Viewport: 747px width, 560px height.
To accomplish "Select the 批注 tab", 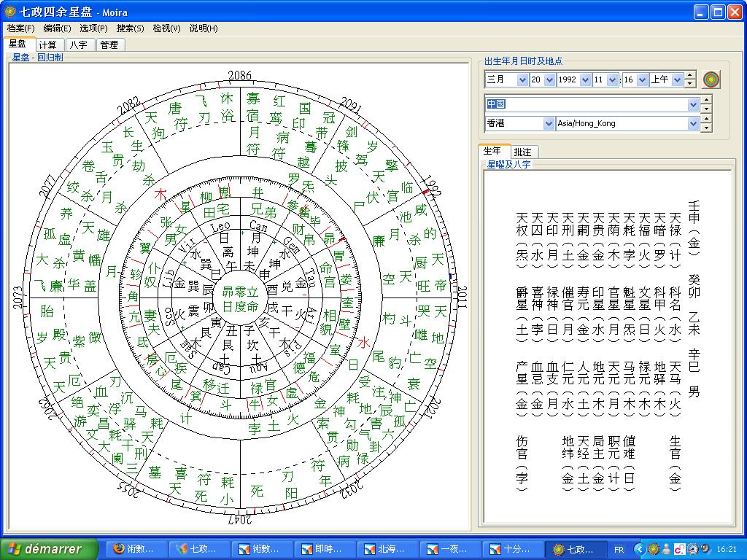I will [x=522, y=152].
